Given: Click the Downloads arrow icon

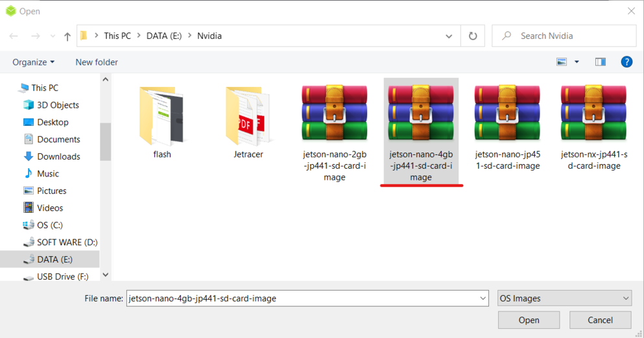Looking at the screenshot, I should pyautogui.click(x=29, y=156).
